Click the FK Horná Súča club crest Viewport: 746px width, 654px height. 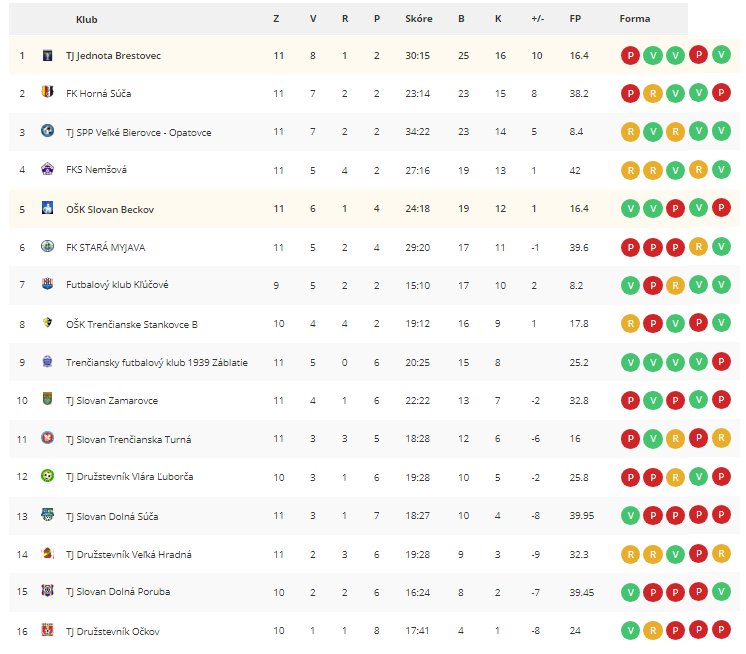(x=47, y=91)
